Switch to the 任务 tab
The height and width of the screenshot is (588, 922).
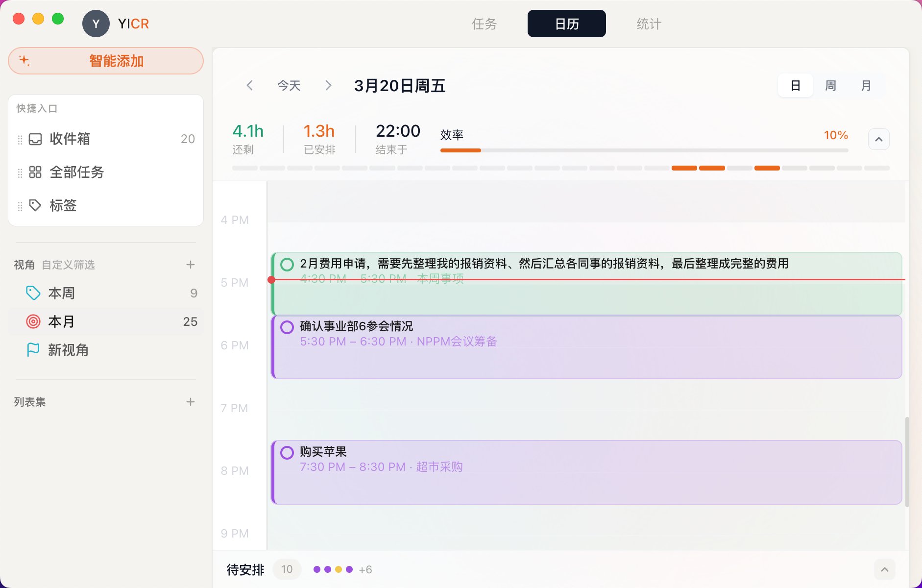click(x=484, y=23)
